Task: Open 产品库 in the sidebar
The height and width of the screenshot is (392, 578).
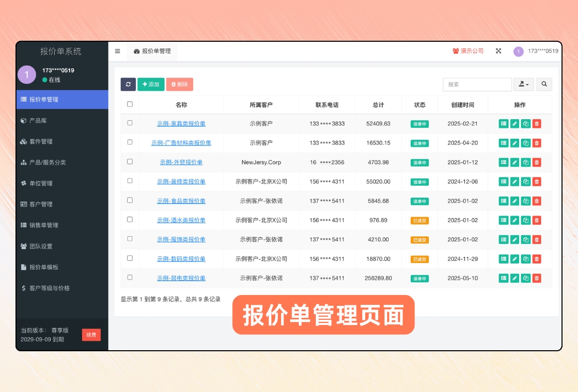Action: 38,120
